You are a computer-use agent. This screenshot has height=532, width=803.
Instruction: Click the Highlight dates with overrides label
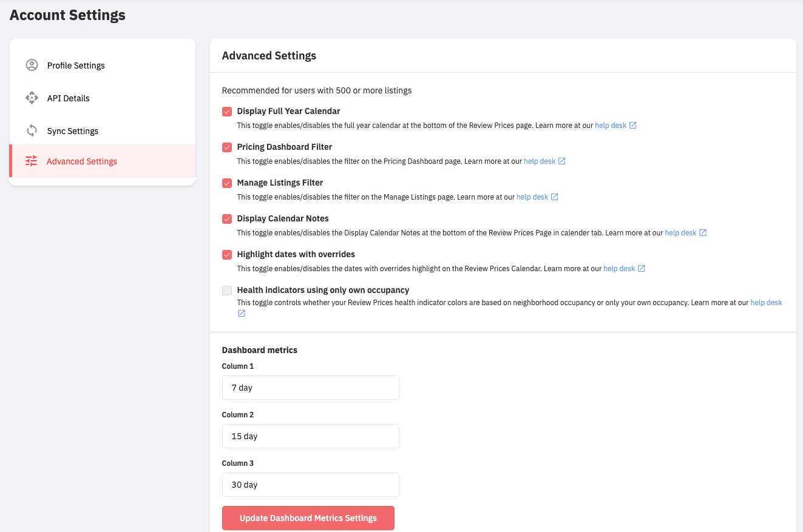click(296, 254)
